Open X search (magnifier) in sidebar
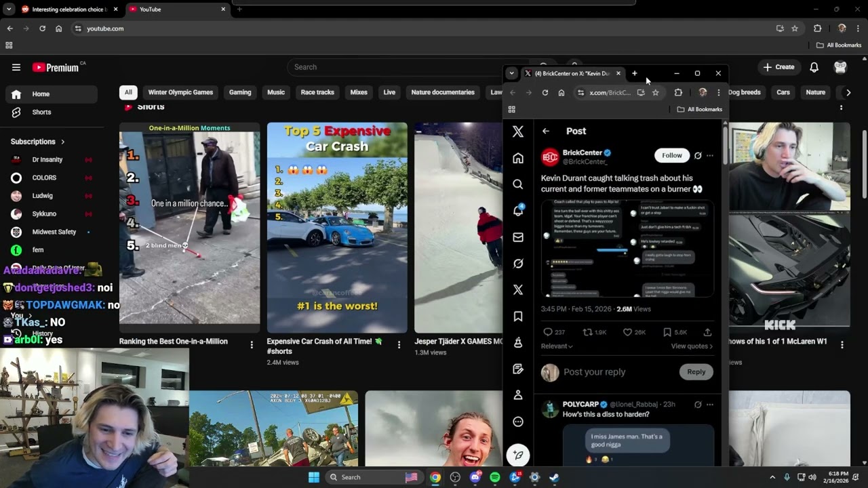 click(518, 184)
